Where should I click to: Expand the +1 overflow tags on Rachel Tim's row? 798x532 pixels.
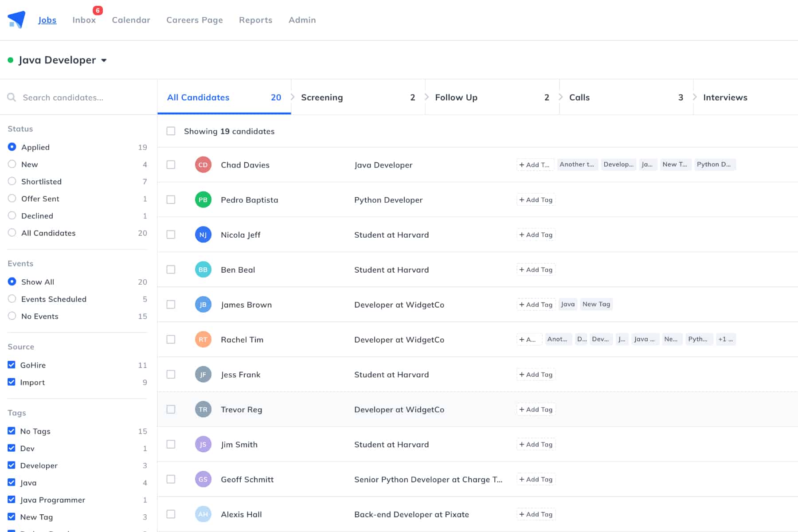[x=726, y=339]
